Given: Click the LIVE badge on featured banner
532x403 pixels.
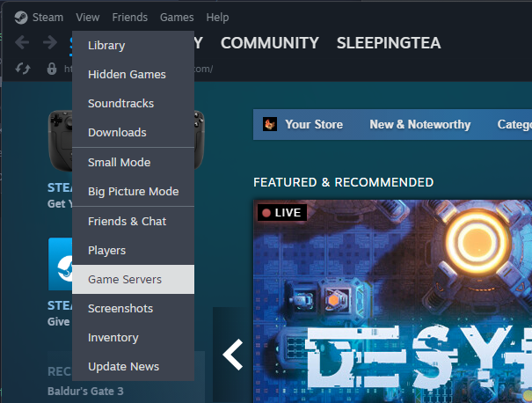Looking at the screenshot, I should [282, 213].
